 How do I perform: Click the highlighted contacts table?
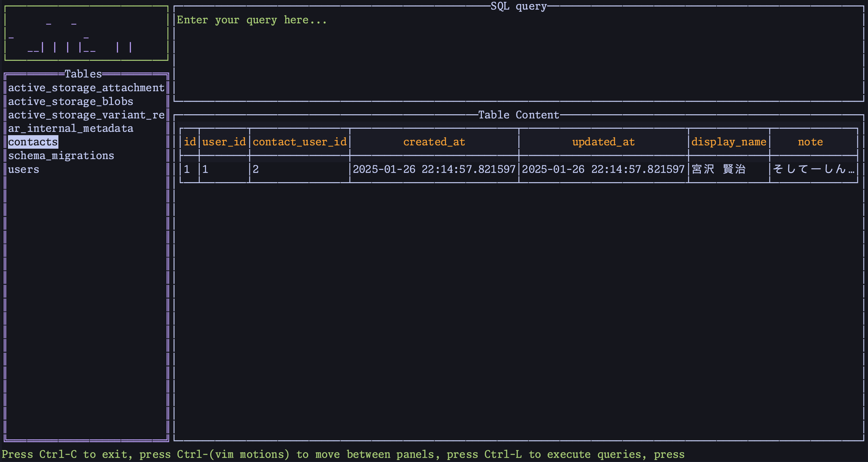pyautogui.click(x=33, y=142)
